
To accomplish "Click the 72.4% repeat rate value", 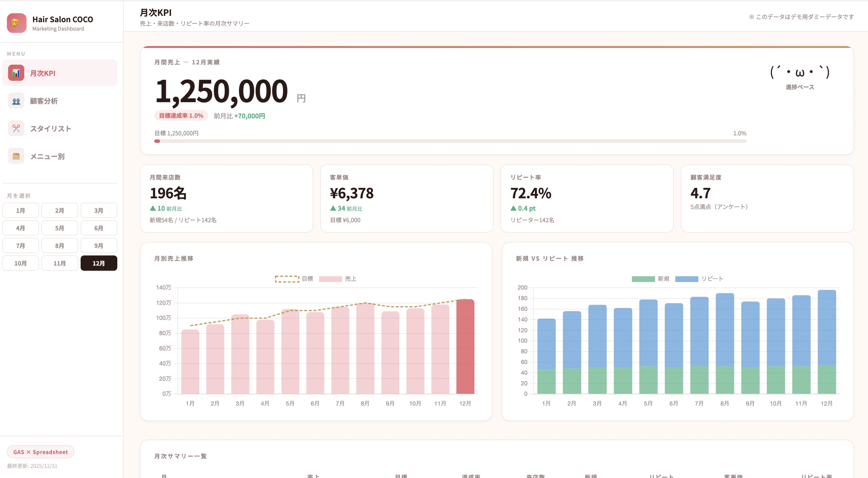I will (531, 193).
